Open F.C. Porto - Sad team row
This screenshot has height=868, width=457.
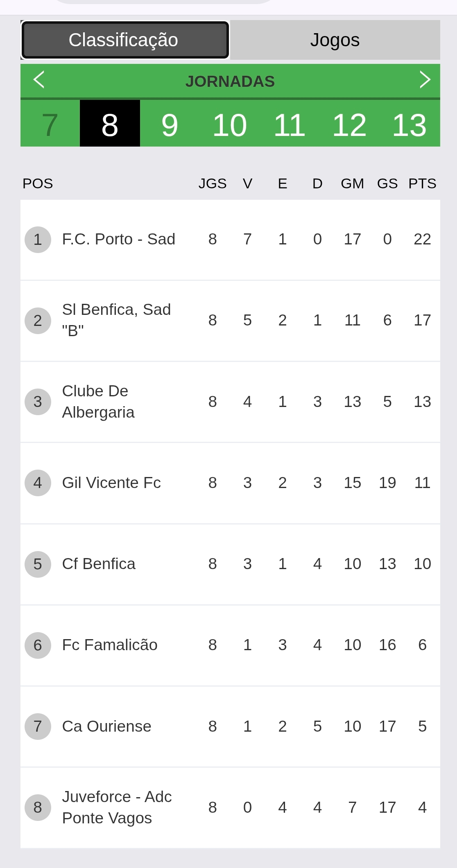point(118,239)
